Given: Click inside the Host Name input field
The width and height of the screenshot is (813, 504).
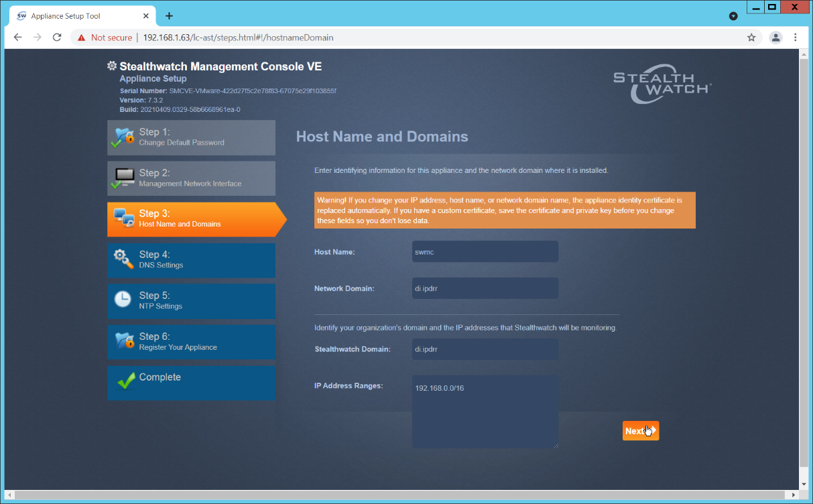Looking at the screenshot, I should pyautogui.click(x=484, y=251).
